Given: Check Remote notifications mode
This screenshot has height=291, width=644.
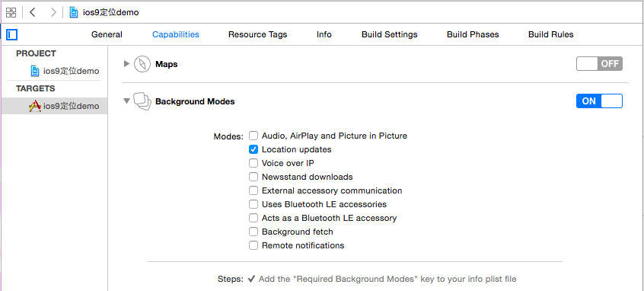Looking at the screenshot, I should click(x=253, y=245).
